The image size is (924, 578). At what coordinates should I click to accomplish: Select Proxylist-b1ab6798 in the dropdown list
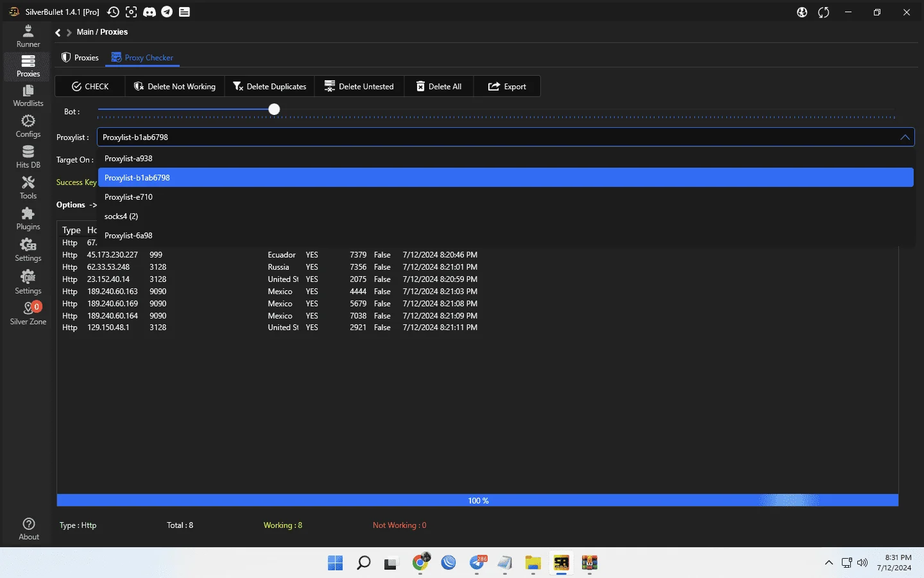coord(506,178)
